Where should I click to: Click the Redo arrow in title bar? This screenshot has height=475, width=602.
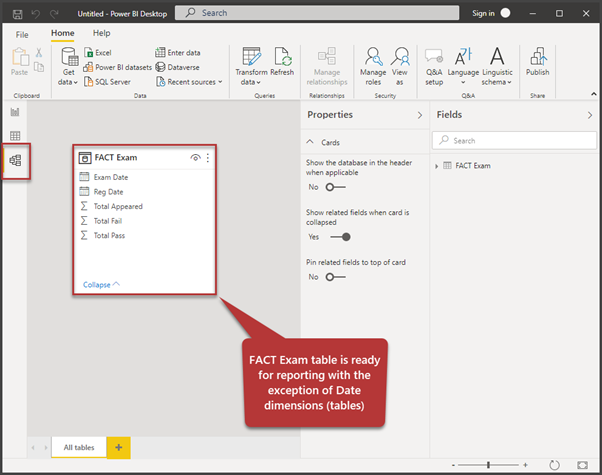point(54,14)
